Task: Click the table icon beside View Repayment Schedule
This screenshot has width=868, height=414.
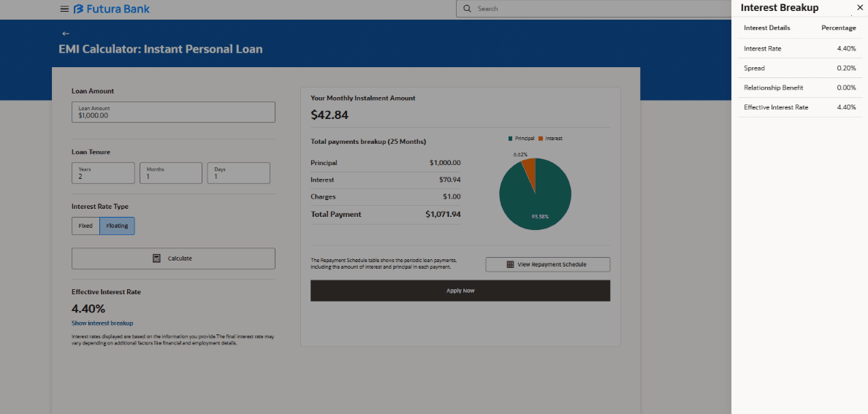Action: pyautogui.click(x=511, y=264)
